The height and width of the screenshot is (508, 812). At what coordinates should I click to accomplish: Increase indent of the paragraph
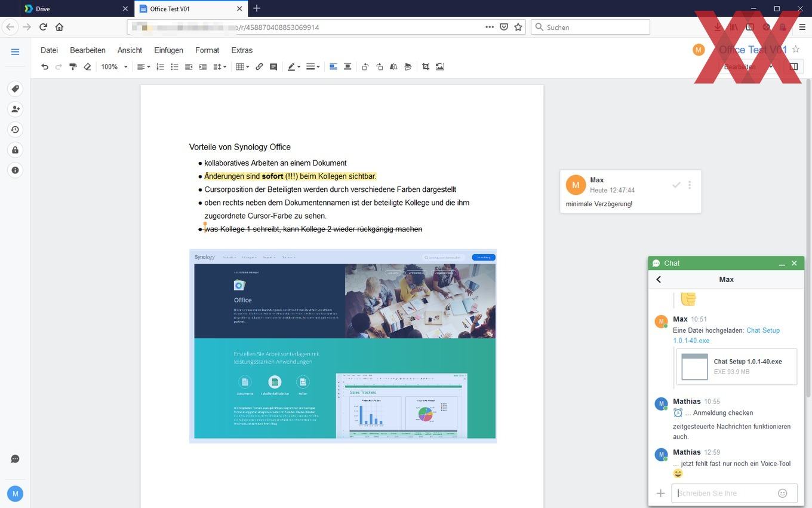pos(203,67)
